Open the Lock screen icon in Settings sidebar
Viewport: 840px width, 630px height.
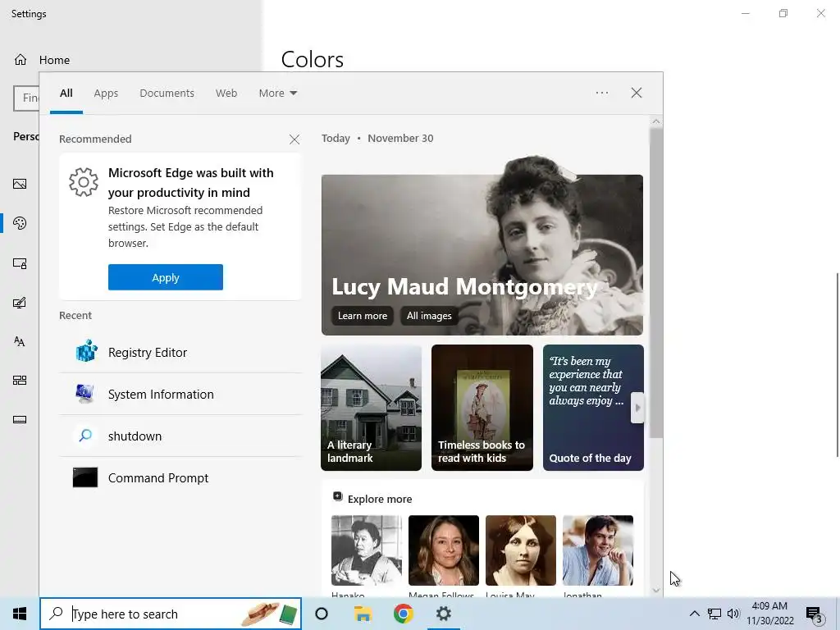(20, 263)
